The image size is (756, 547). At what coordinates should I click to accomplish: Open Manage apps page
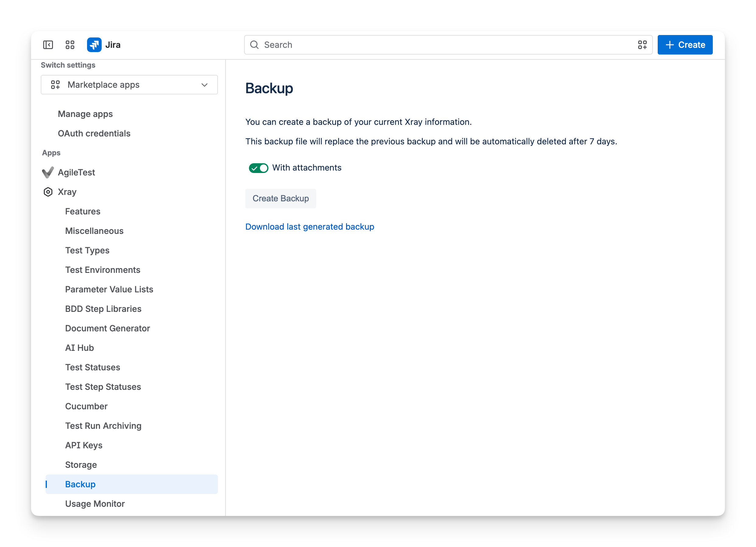coord(85,114)
